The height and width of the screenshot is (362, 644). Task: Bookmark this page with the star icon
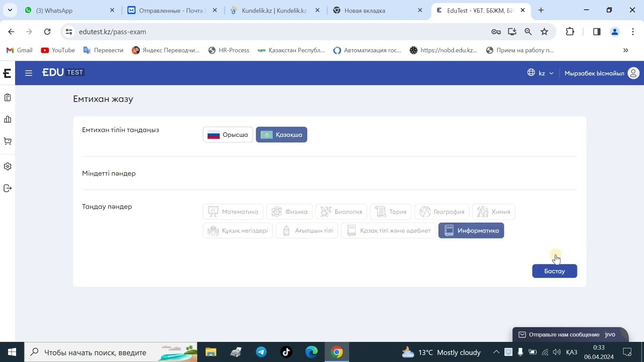click(544, 32)
